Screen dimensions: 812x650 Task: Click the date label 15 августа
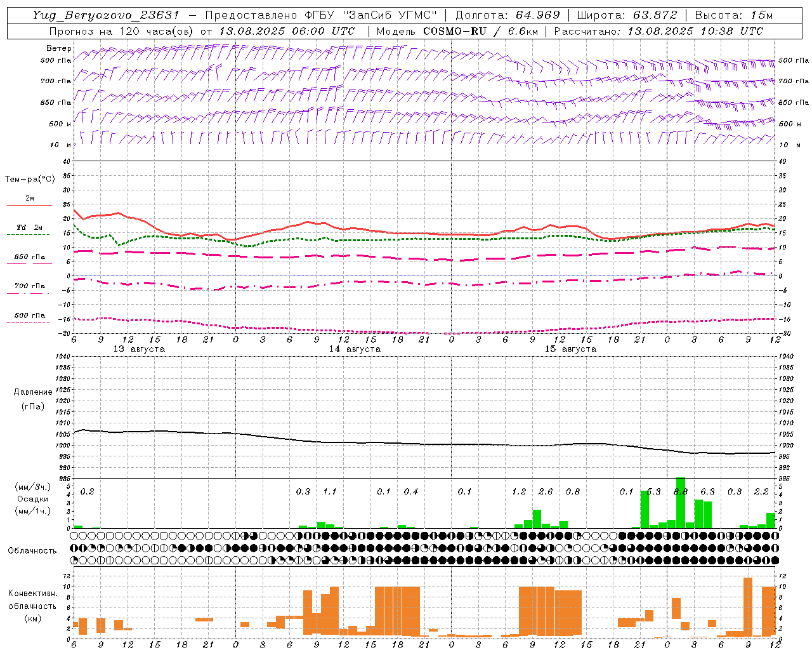570,349
